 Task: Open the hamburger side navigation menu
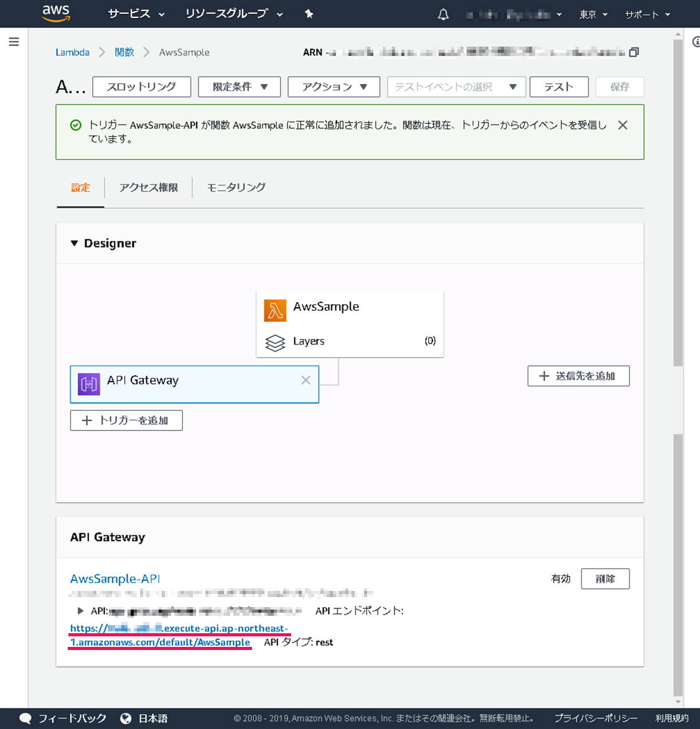[x=14, y=42]
